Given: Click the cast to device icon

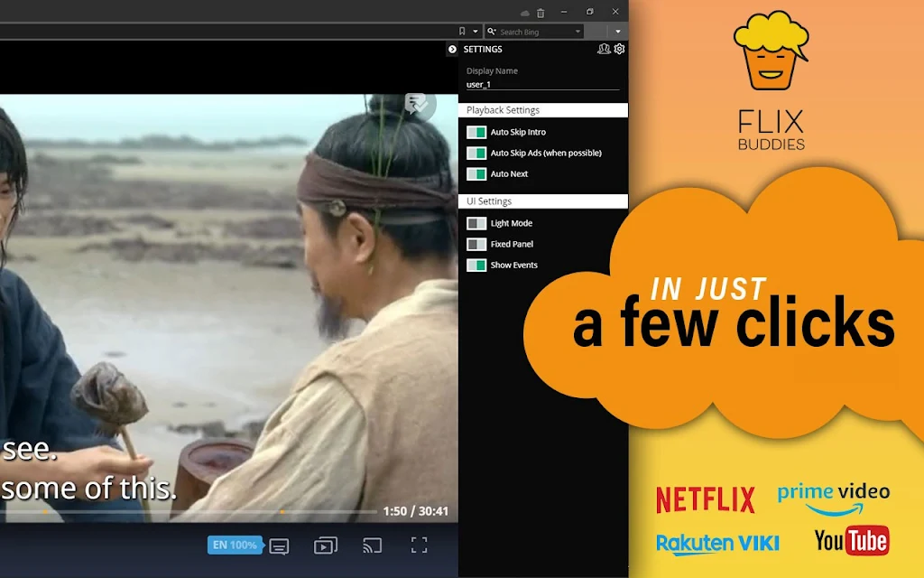Looking at the screenshot, I should pyautogui.click(x=373, y=545).
